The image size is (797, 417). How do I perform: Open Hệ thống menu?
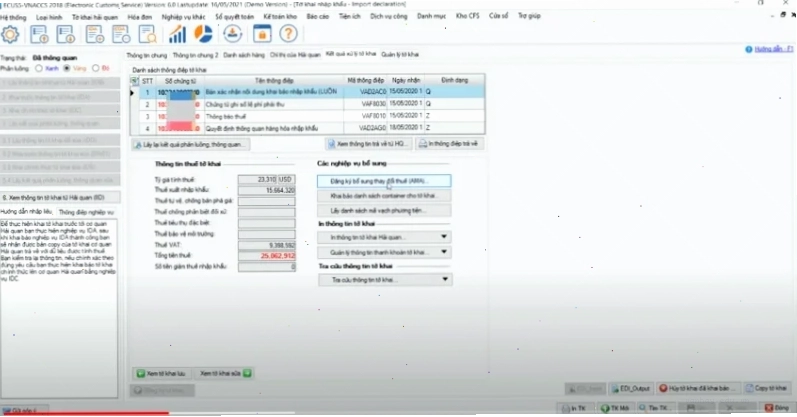tap(13, 17)
